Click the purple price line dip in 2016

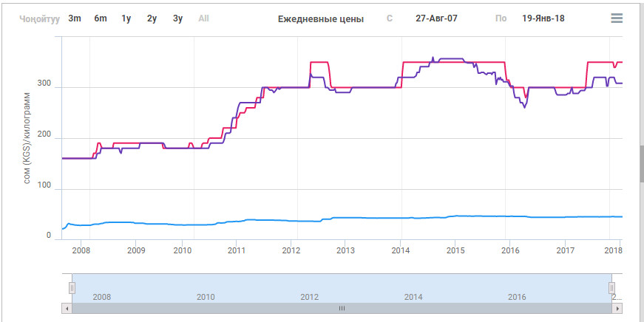click(x=525, y=107)
